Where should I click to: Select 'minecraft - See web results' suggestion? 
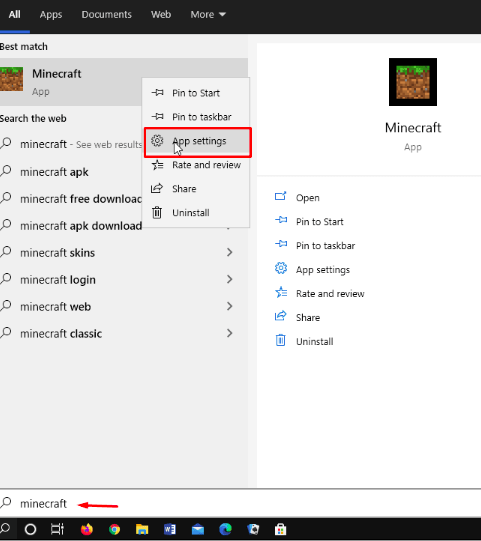pyautogui.click(x=71, y=144)
